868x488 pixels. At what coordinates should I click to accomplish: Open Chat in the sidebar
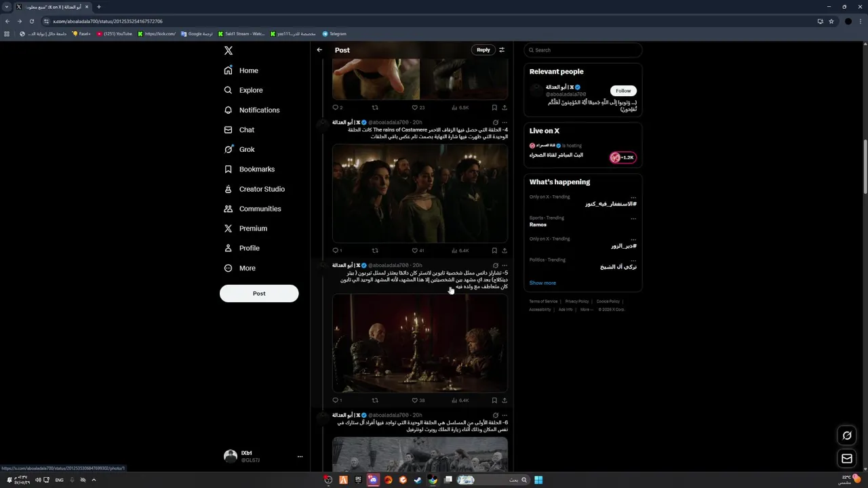[239, 129]
